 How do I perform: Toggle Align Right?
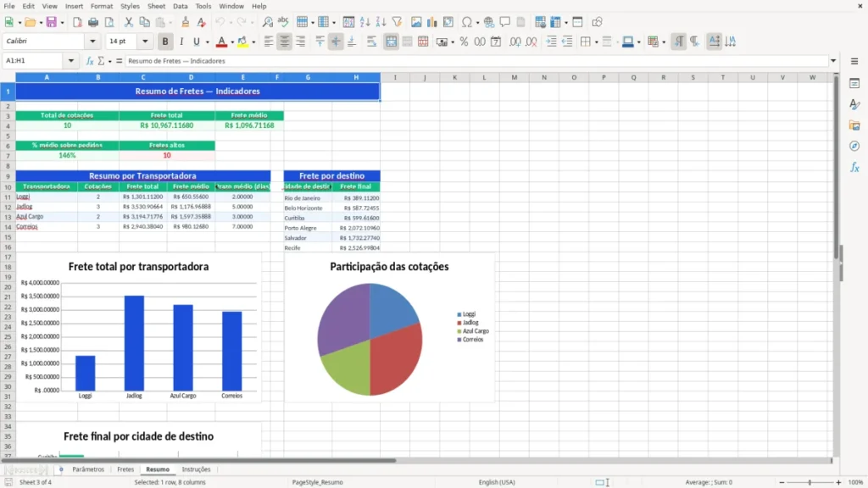click(x=300, y=42)
